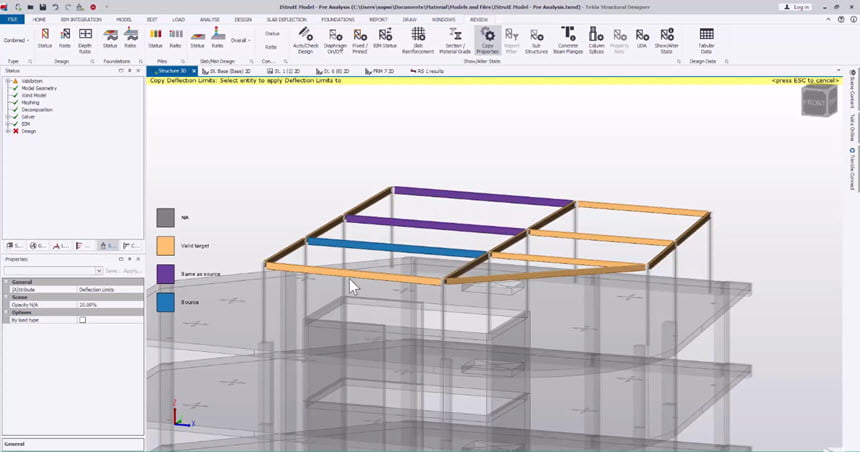This screenshot has height=452, width=860.
Task: Open the Tabular Data view
Action: click(706, 41)
